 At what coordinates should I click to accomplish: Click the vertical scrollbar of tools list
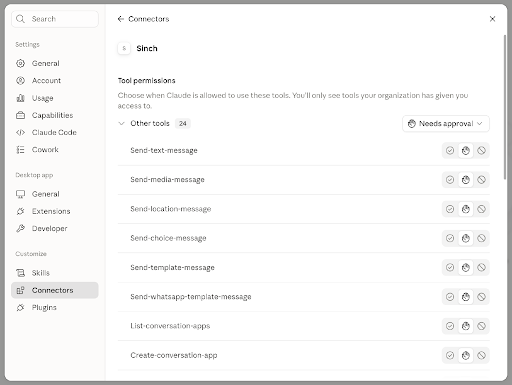pos(505,107)
